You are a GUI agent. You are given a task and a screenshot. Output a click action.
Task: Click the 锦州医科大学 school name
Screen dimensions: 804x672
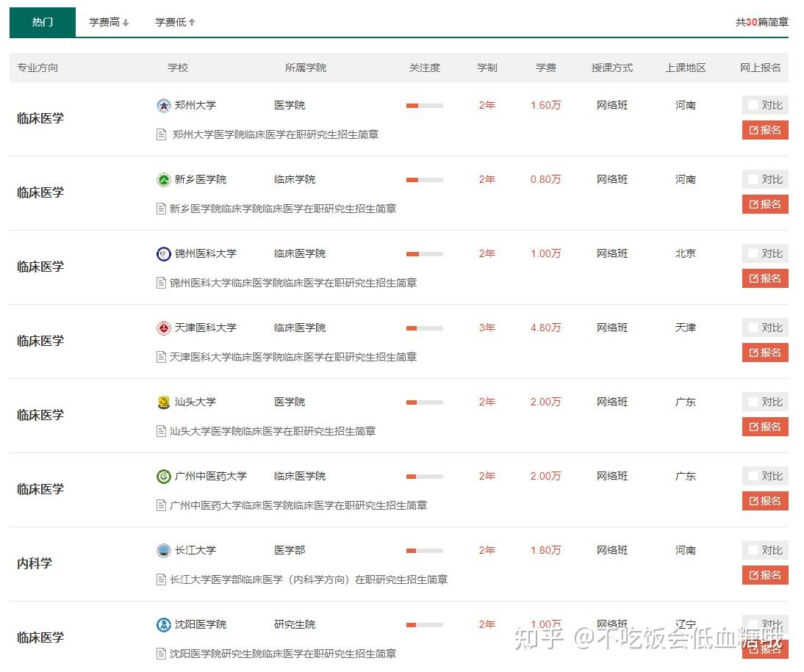point(206,253)
